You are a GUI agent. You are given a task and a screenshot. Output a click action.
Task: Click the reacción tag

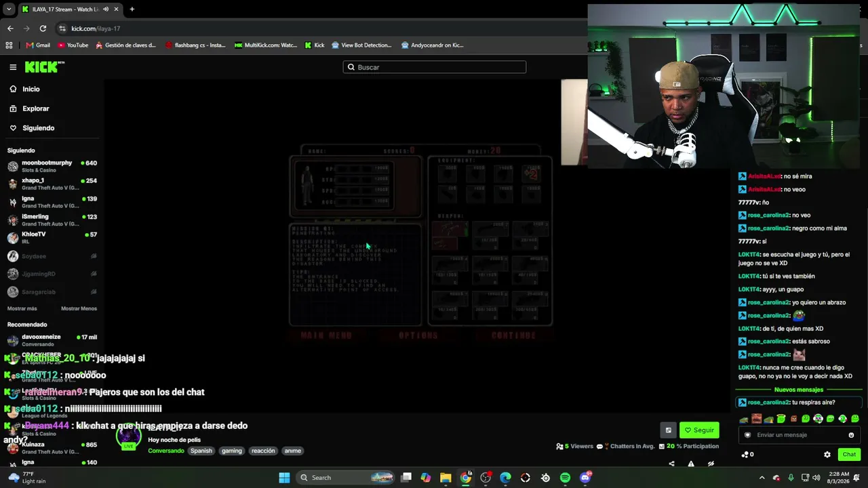pos(263,451)
